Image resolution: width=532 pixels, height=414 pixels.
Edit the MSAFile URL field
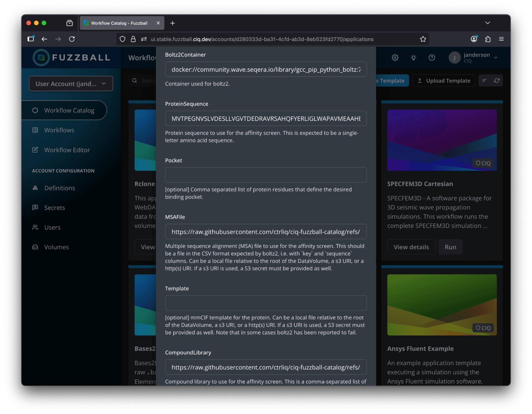click(266, 232)
